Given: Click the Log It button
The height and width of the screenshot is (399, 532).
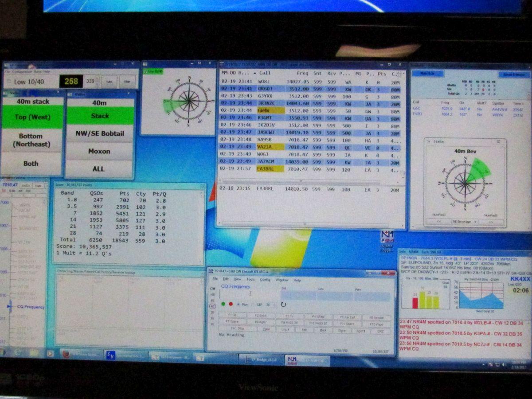Looking at the screenshot, I should tap(286, 329).
